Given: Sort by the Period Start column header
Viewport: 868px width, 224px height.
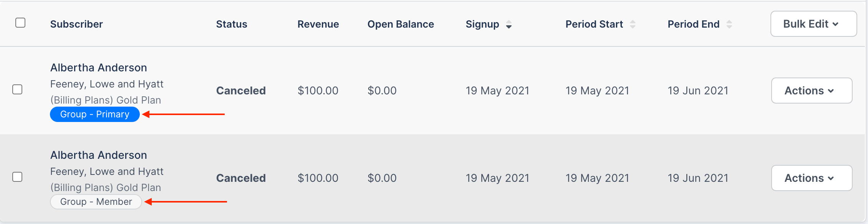Looking at the screenshot, I should pos(594,24).
